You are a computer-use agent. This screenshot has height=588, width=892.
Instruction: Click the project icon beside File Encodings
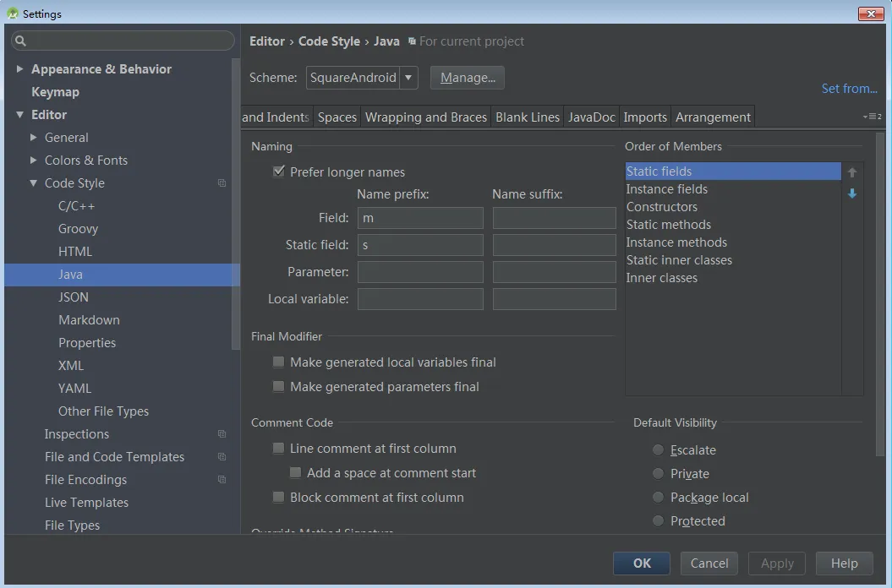(x=222, y=480)
